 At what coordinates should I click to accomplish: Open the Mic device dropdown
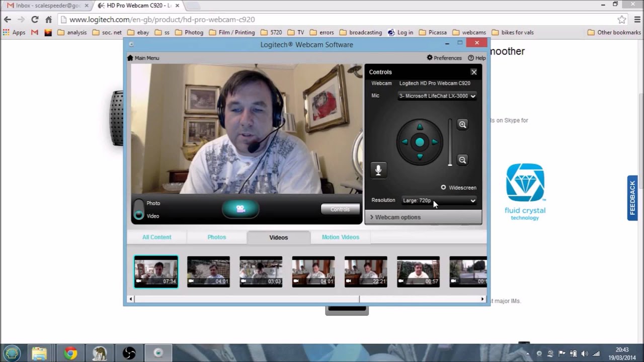[x=437, y=96]
